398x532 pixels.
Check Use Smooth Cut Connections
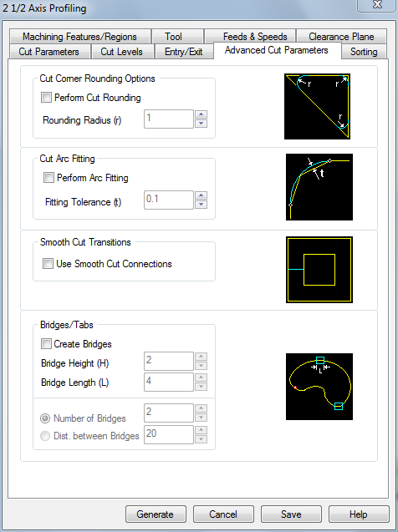48,264
